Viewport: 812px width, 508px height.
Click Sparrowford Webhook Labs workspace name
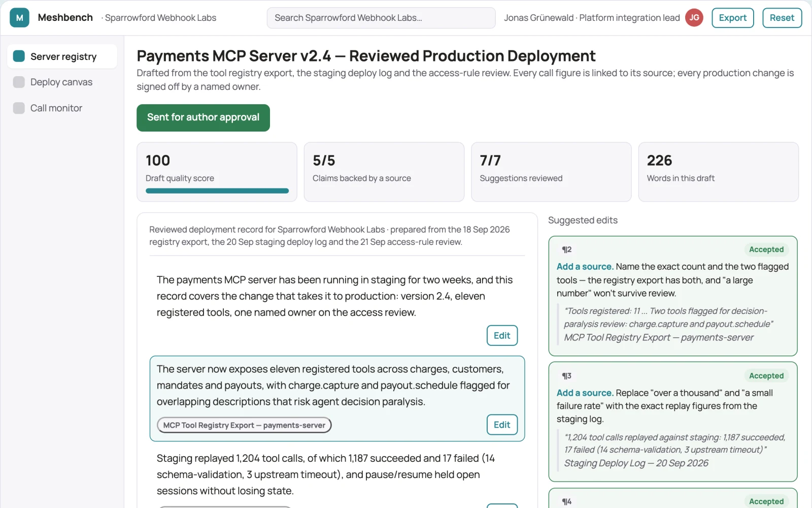tap(160, 18)
